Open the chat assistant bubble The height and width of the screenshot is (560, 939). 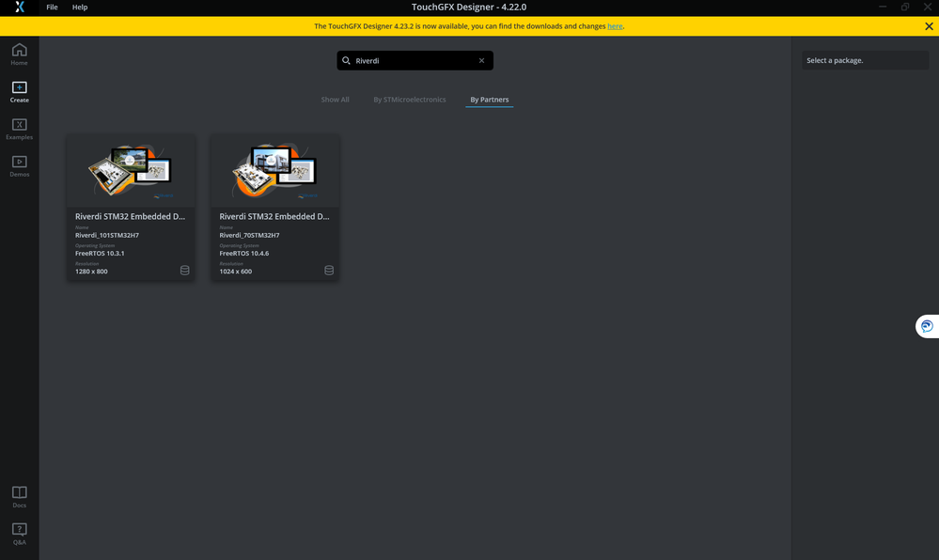927,326
